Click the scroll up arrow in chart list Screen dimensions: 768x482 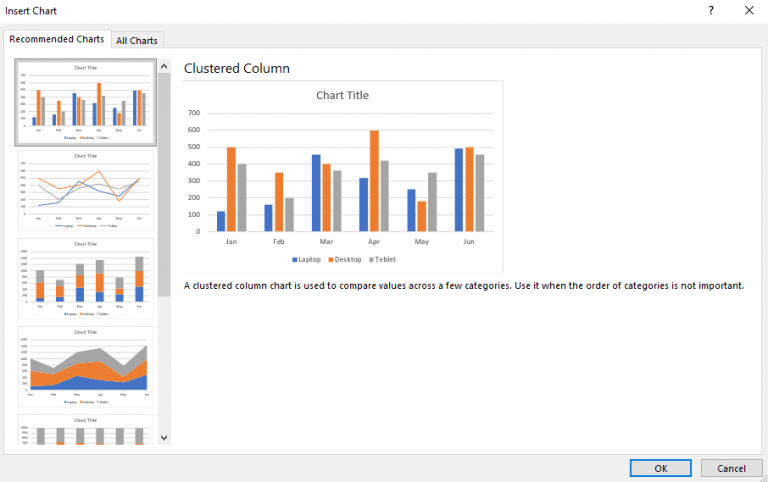click(x=164, y=67)
